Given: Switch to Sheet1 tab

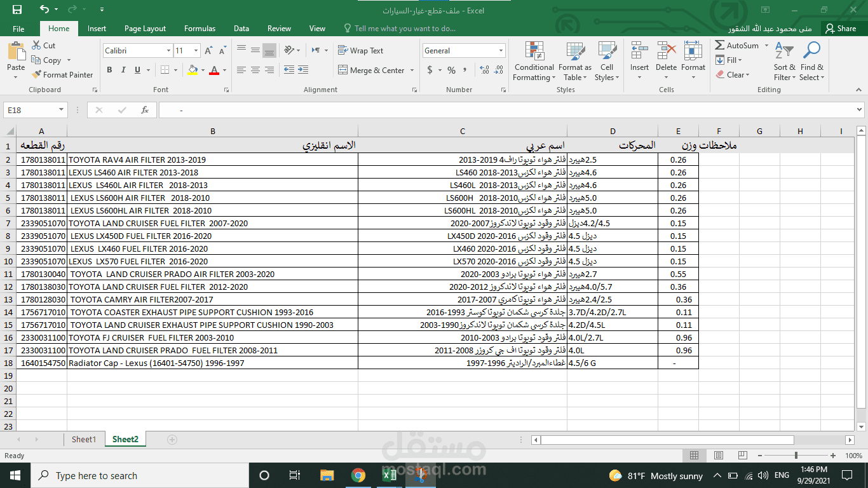Looking at the screenshot, I should [x=84, y=439].
